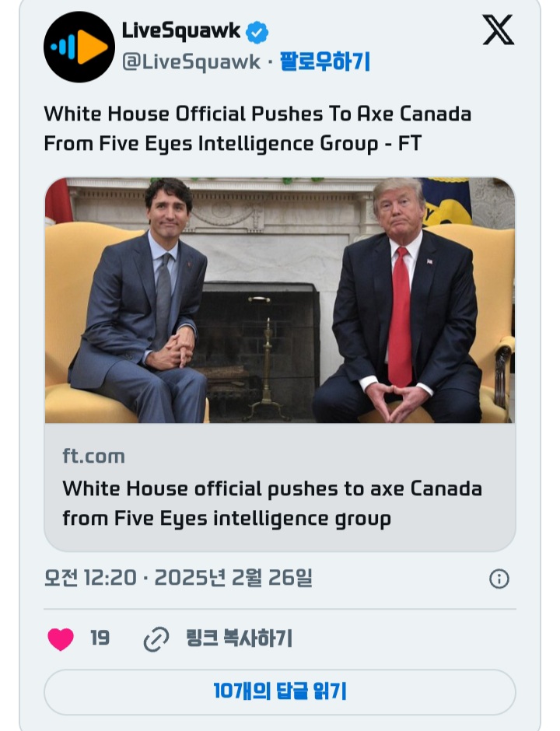Click the @LiveSquawk handle
The image size is (560, 731).
pyautogui.click(x=191, y=61)
